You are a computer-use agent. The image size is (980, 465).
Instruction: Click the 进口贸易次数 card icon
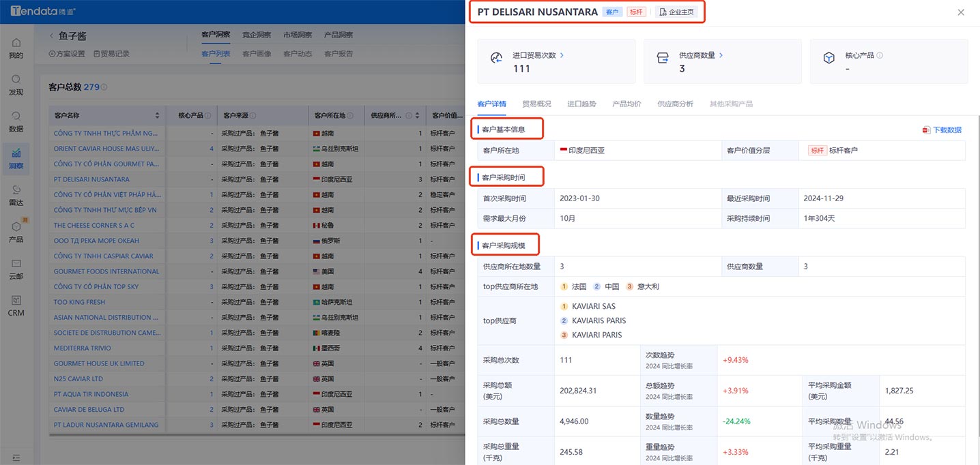coord(496,59)
